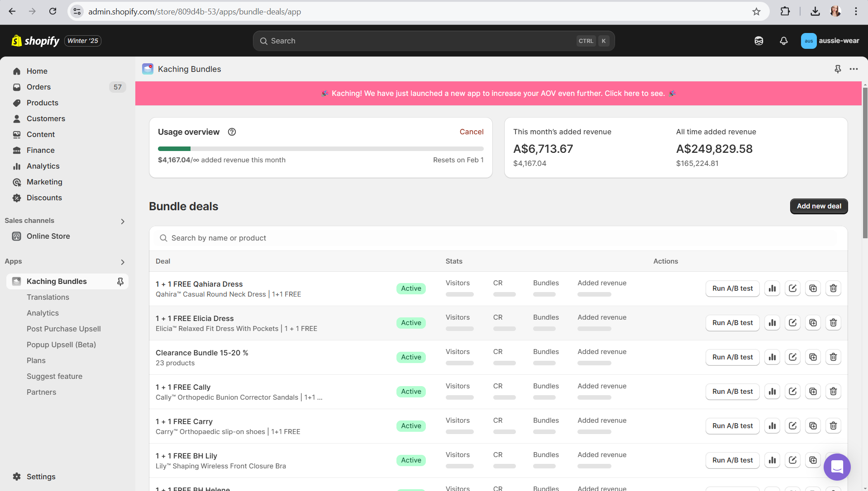Image resolution: width=868 pixels, height=491 pixels.
Task: Open browser extensions puzzle icon
Action: 785,12
